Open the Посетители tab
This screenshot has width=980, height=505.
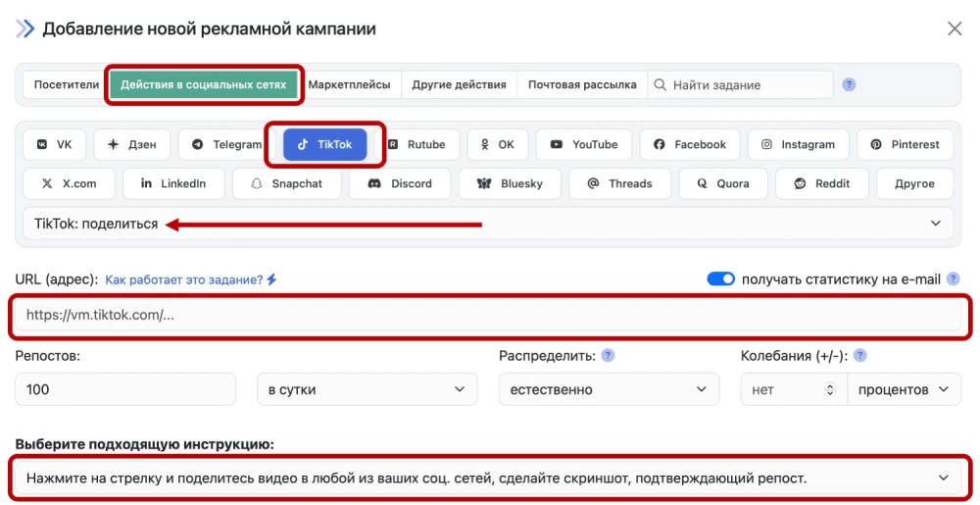(x=67, y=84)
